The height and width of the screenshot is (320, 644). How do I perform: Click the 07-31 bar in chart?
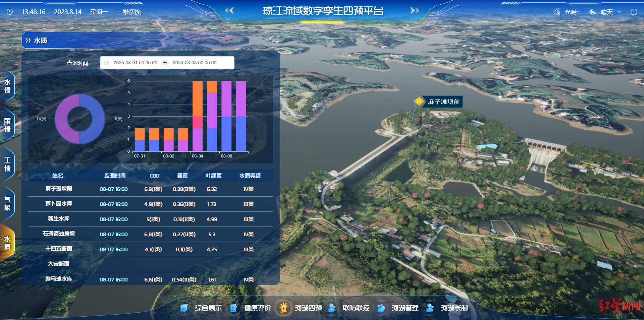click(x=140, y=140)
